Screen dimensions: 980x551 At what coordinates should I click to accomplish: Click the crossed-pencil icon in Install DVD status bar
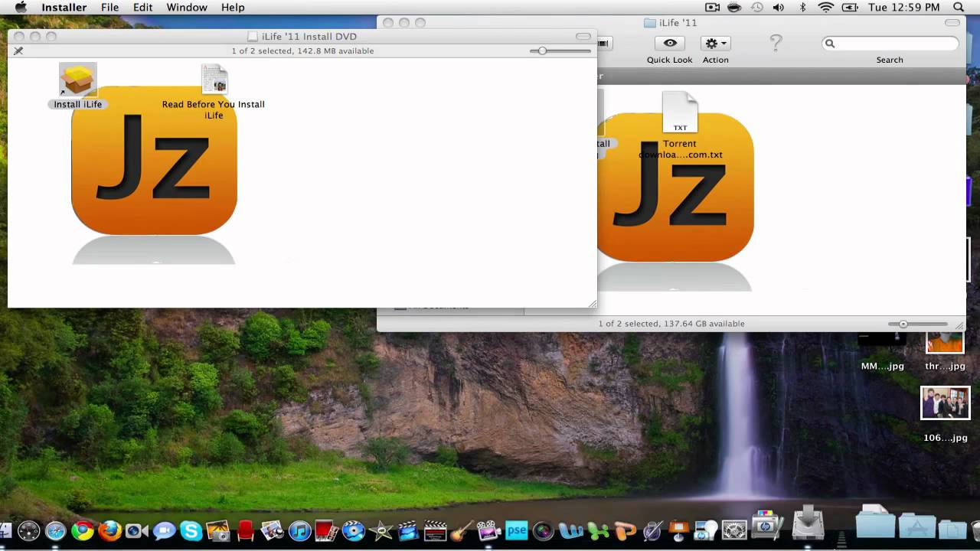tap(18, 51)
